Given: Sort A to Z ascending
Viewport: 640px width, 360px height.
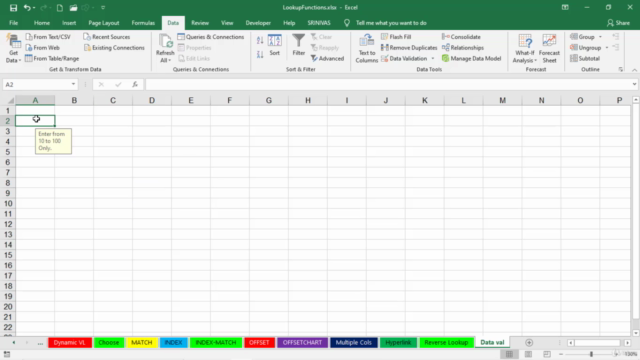Looking at the screenshot, I should point(260,40).
